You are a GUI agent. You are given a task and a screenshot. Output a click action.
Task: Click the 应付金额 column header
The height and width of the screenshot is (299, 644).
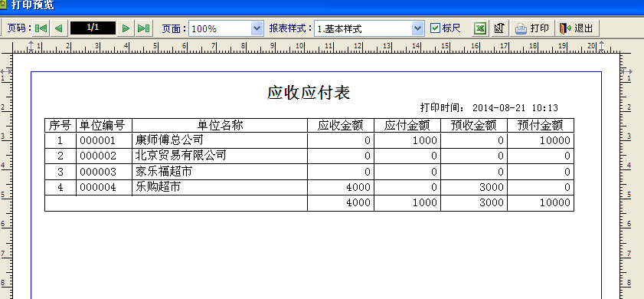point(407,126)
